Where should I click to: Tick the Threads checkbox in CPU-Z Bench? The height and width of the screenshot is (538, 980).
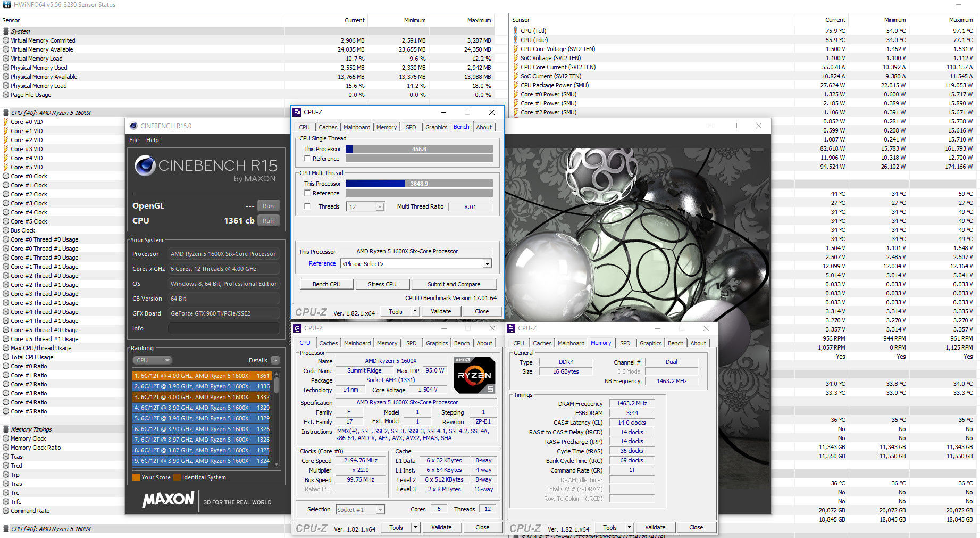tap(307, 206)
